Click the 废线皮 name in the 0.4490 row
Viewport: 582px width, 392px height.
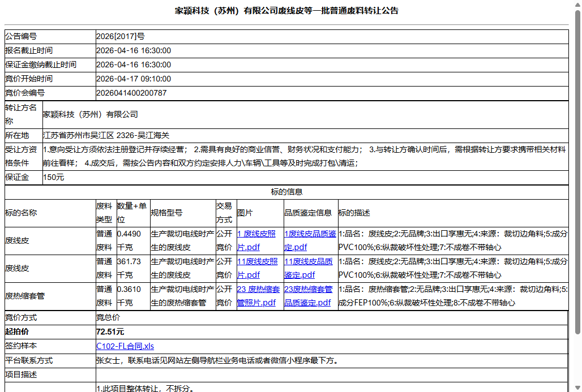(x=17, y=241)
